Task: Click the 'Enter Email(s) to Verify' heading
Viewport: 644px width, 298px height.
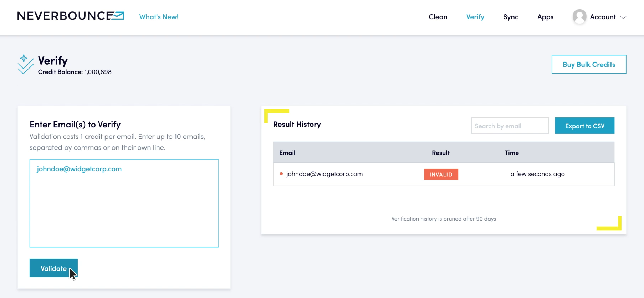Action: (x=75, y=124)
